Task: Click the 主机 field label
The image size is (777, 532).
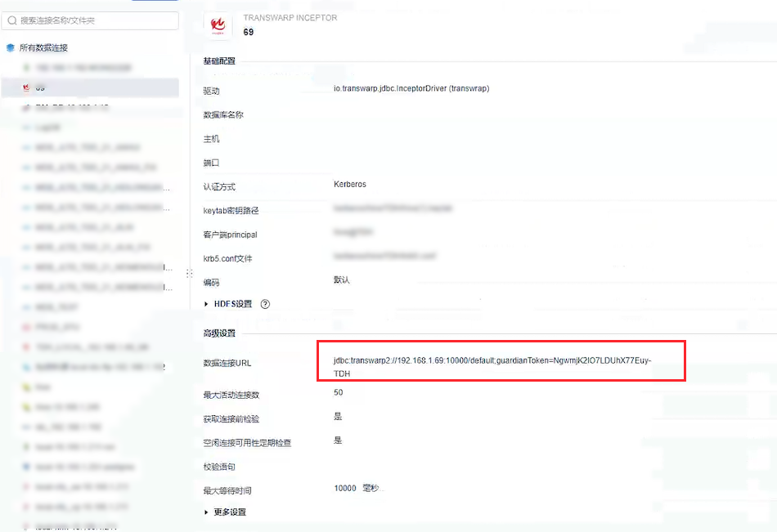Action: (x=211, y=139)
